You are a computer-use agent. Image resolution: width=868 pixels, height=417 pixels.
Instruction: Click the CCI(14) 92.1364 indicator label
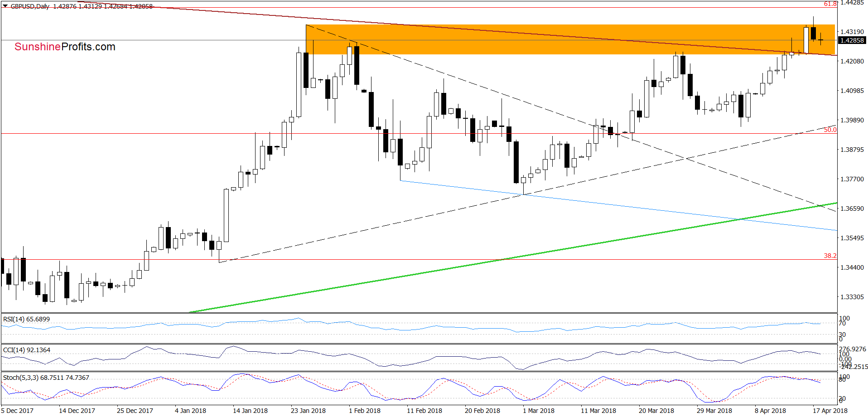[x=27, y=350]
